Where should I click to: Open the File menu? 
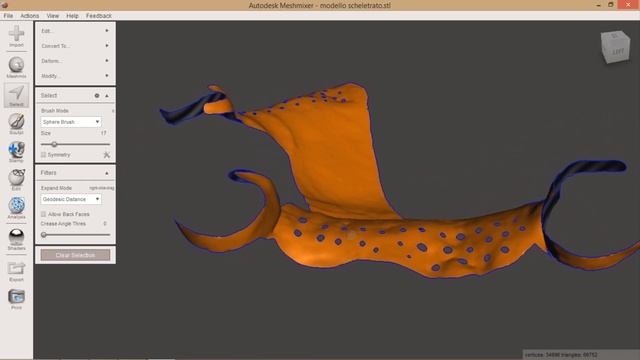pyautogui.click(x=8, y=16)
